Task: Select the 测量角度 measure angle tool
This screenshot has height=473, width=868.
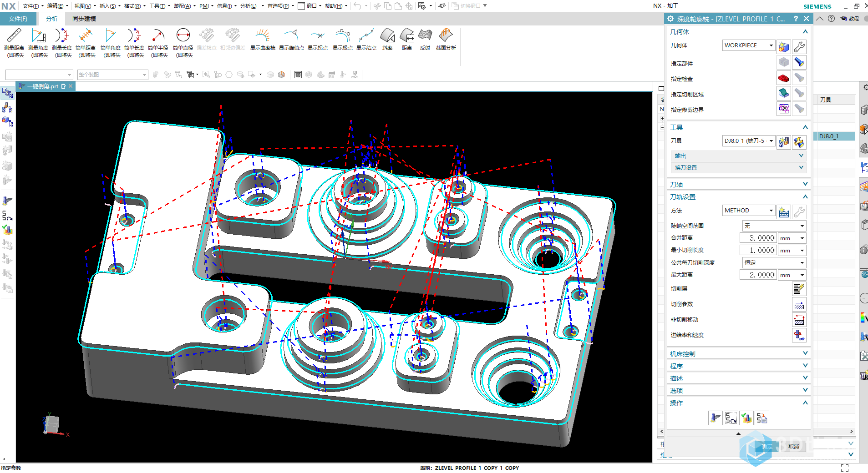Action: click(38, 42)
